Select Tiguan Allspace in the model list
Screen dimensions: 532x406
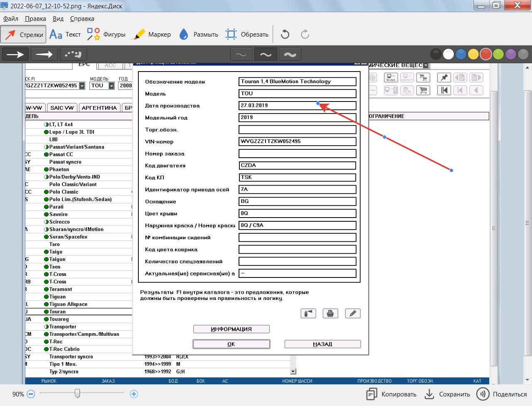[68, 304]
